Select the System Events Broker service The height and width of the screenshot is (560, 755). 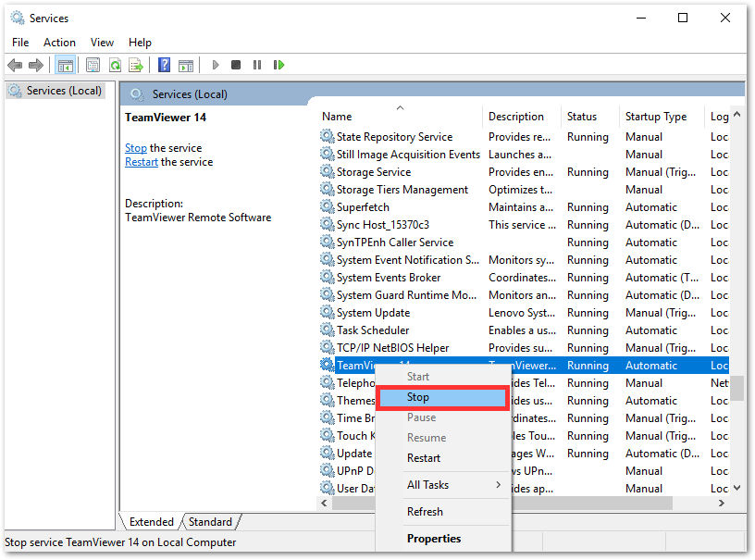[524, 277]
